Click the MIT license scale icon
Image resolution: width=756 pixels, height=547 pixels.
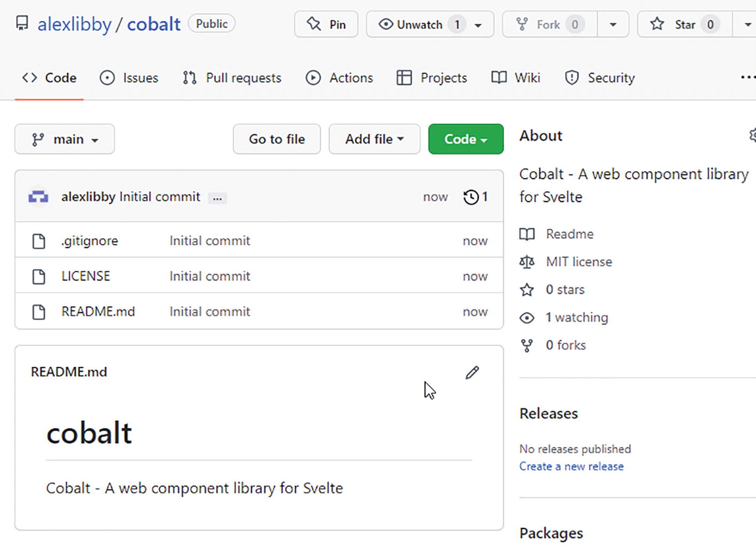coord(527,262)
